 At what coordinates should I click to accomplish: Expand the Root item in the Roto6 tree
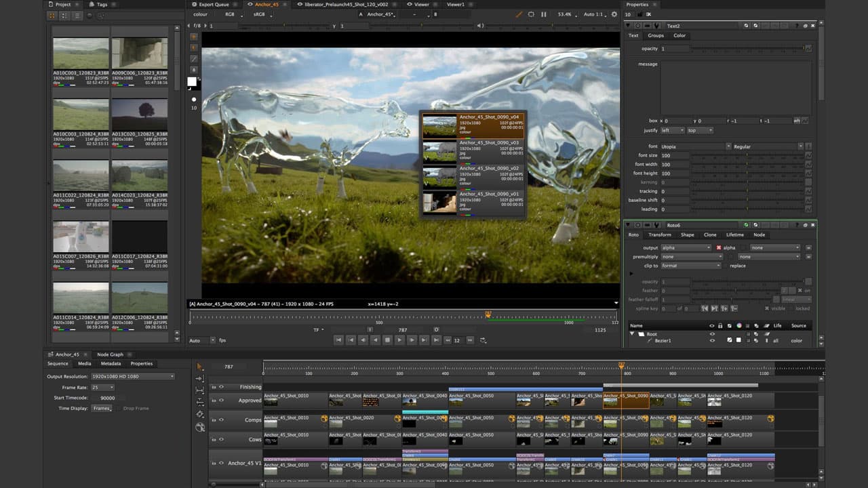click(x=631, y=334)
